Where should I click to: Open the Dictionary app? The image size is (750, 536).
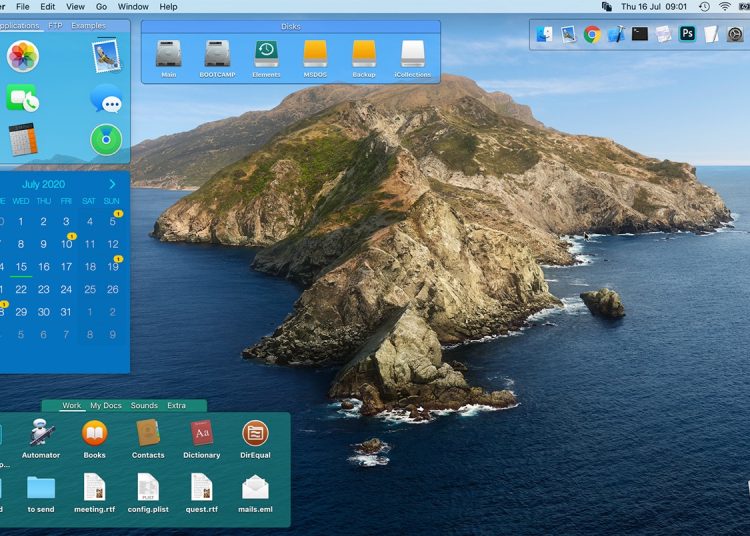tap(202, 434)
